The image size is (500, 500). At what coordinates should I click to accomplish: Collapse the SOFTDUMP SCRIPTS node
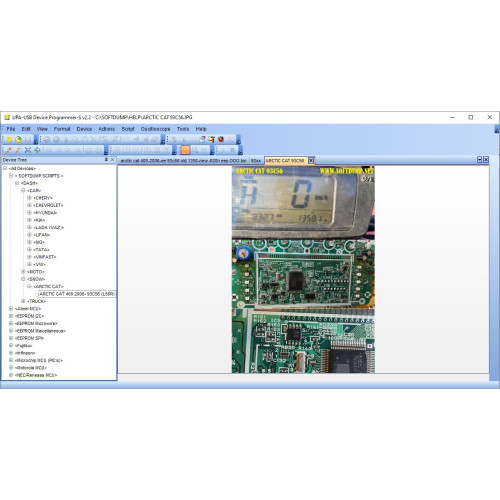11,176
